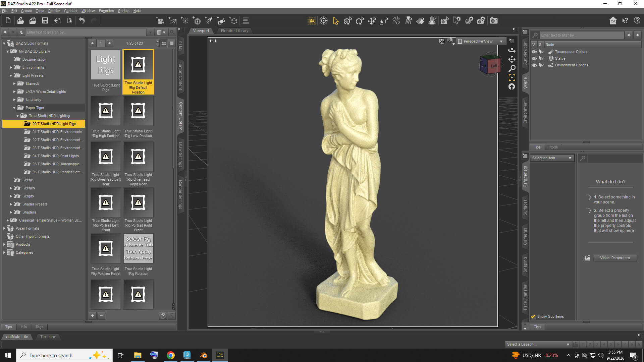Click the content library search field
This screenshot has width=644, height=362.
[86, 32]
